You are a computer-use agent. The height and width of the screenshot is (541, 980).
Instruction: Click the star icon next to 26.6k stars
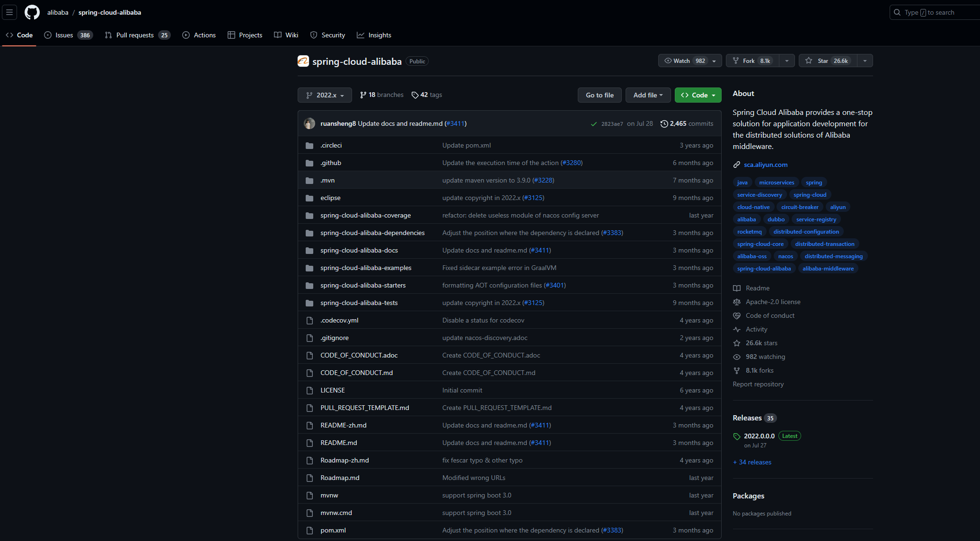pos(737,343)
